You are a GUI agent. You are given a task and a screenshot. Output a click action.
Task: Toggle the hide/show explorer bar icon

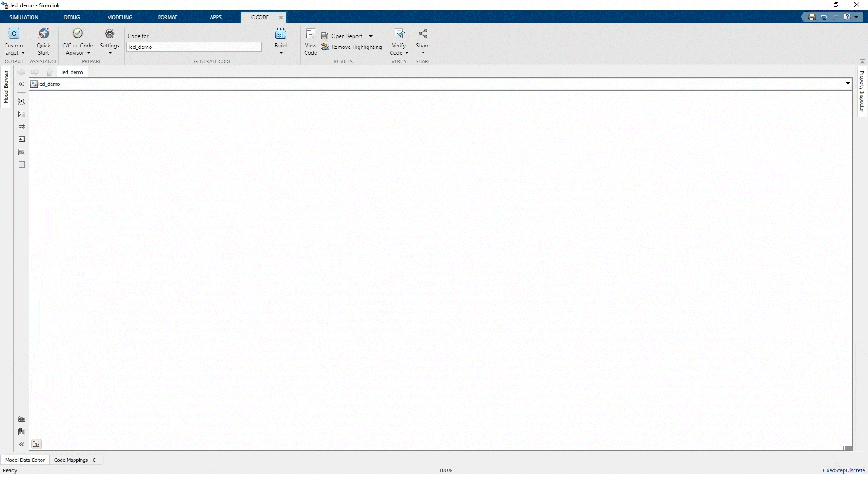[22, 84]
